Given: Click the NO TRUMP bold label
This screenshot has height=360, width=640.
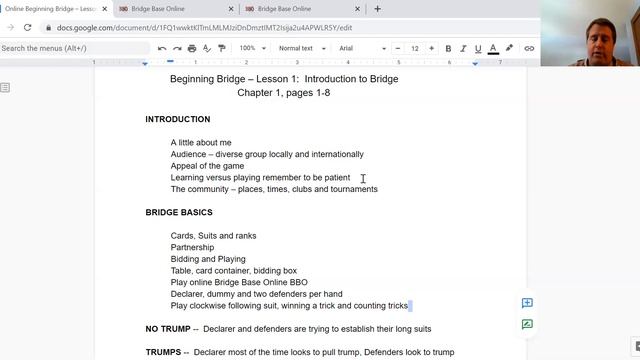Looking at the screenshot, I should (x=168, y=329).
